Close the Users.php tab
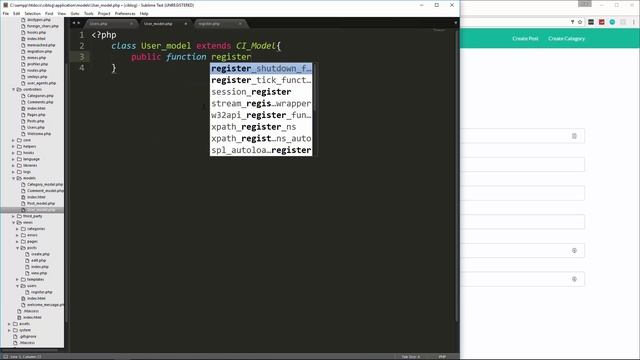Viewport: 640px width, 360px height. coord(131,24)
